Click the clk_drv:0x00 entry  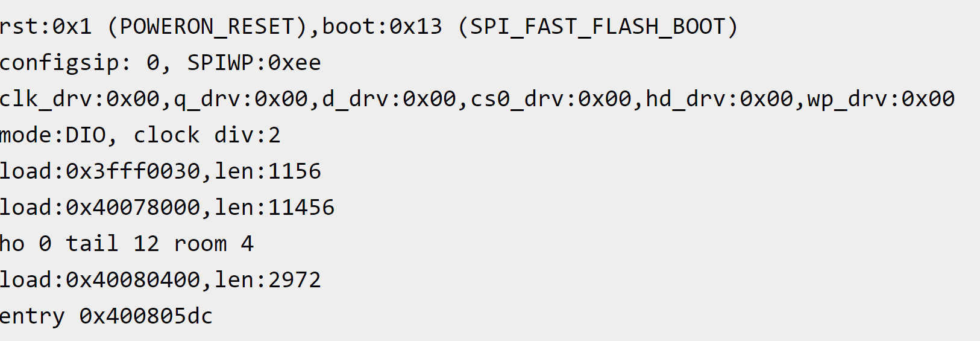pyautogui.click(x=80, y=100)
